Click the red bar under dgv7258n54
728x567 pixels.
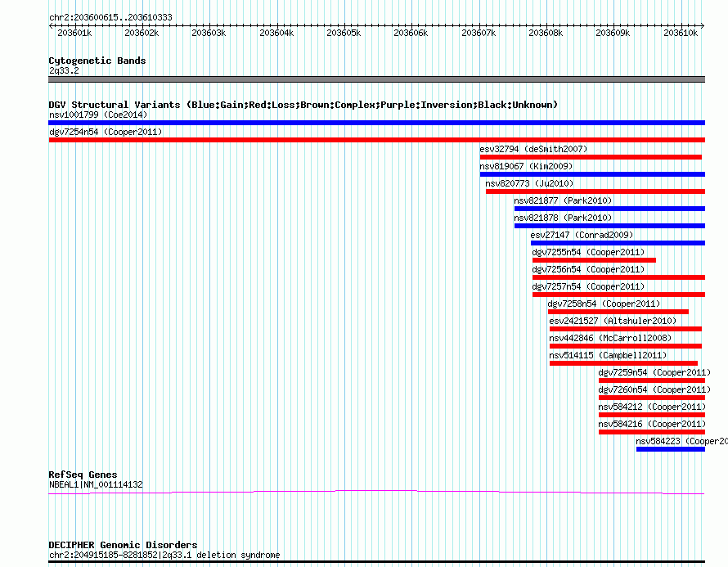coord(618,312)
